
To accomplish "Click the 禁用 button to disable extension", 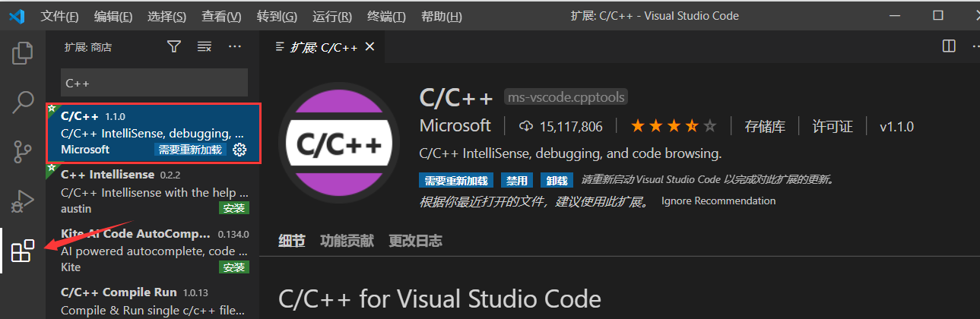I will (x=518, y=181).
